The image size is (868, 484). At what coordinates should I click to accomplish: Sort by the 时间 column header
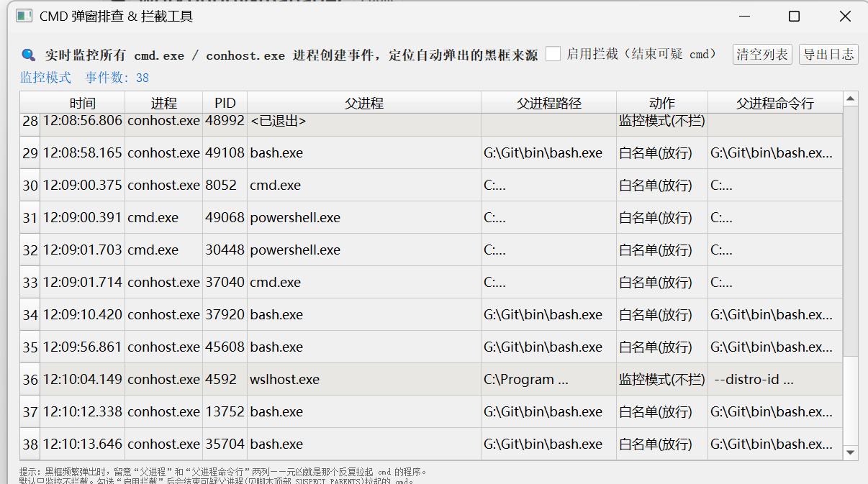[x=83, y=103]
